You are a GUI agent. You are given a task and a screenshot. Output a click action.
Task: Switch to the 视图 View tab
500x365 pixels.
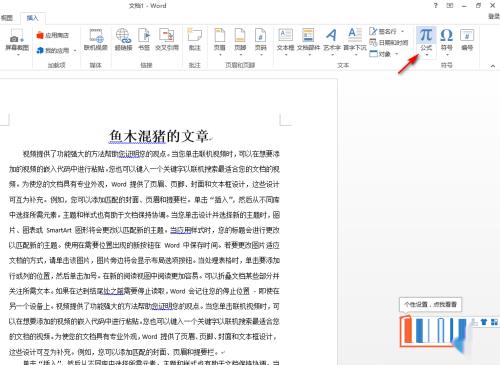7,18
